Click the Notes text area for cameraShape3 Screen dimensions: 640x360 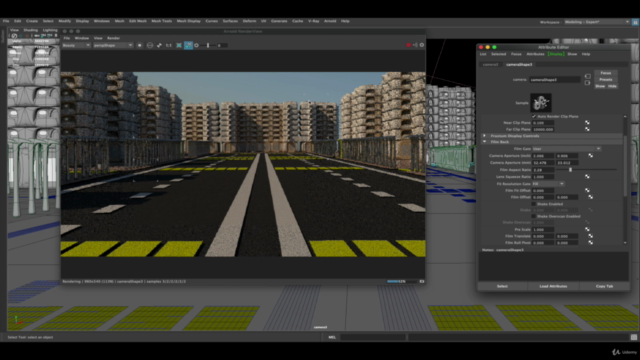553,266
